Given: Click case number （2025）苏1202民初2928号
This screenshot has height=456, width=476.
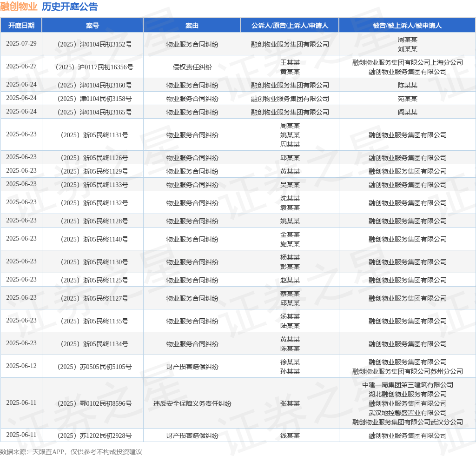Looking at the screenshot, I should [x=95, y=436].
